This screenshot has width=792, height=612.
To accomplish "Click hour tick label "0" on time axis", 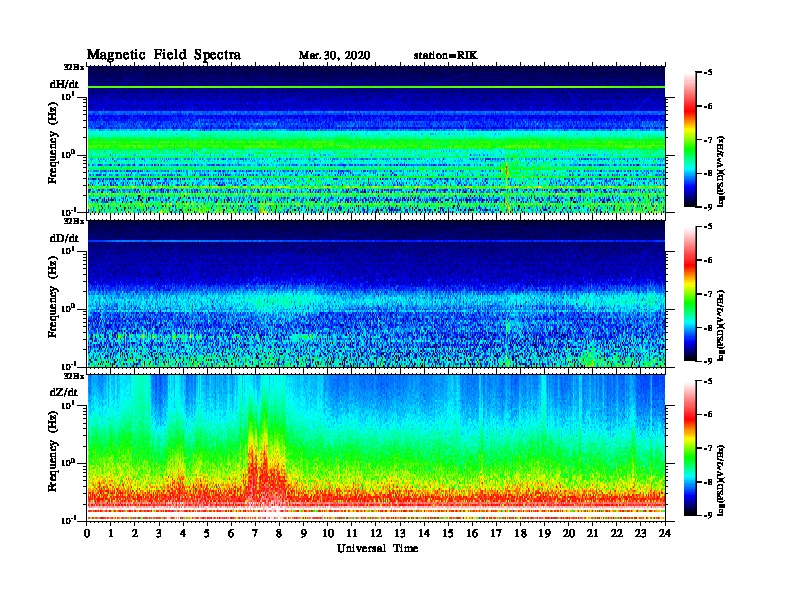I will [87, 534].
